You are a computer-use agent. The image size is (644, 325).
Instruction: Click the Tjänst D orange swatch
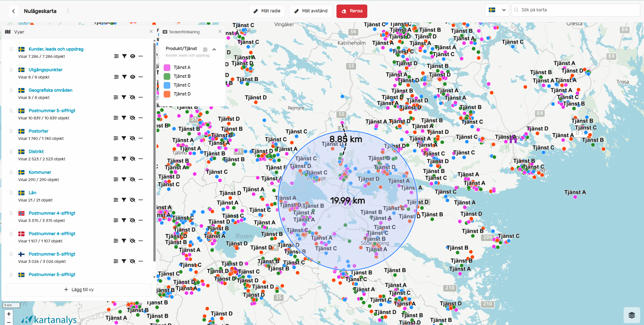(x=167, y=94)
